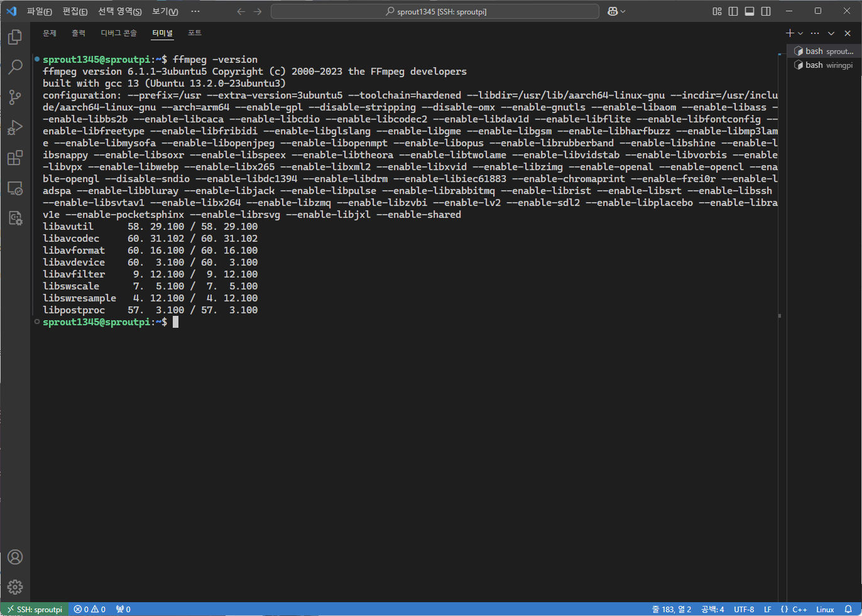Image resolution: width=862 pixels, height=616 pixels.
Task: Toggle the secondary sidebar visibility
Action: tap(766, 11)
